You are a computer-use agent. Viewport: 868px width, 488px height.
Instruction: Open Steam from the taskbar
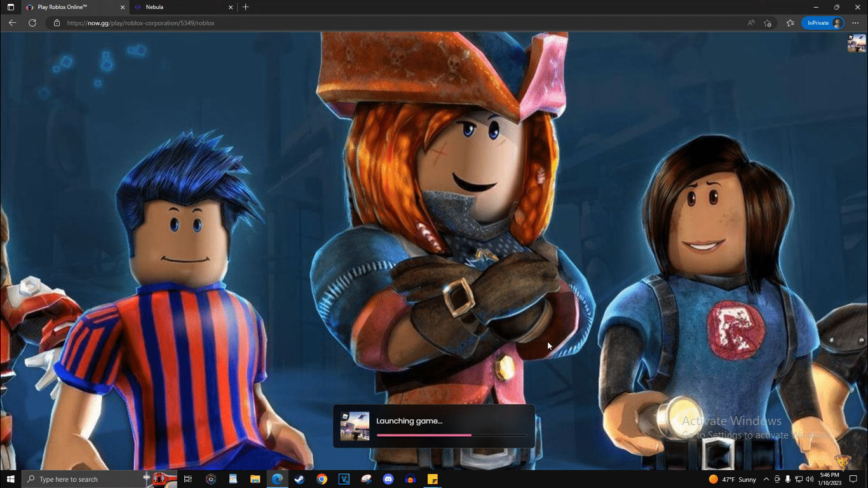click(299, 479)
